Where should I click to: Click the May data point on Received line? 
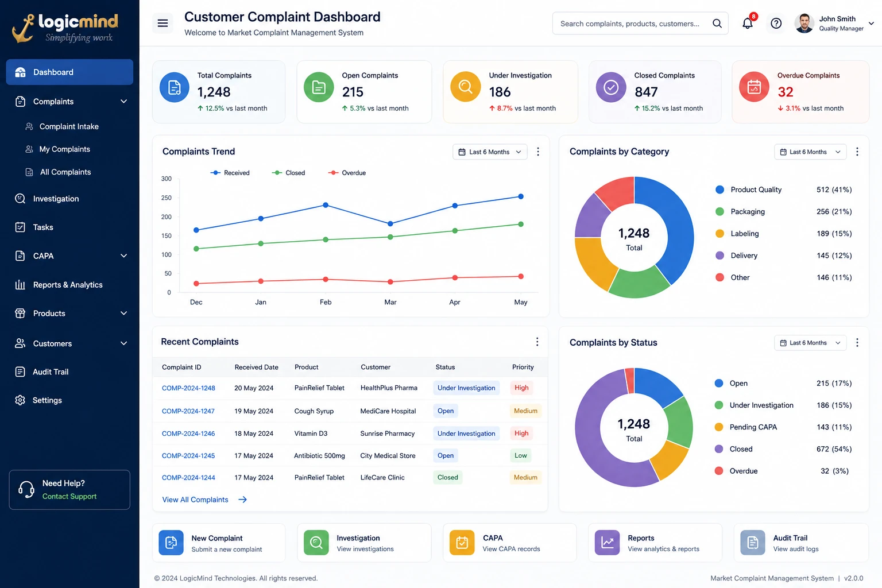tap(521, 196)
